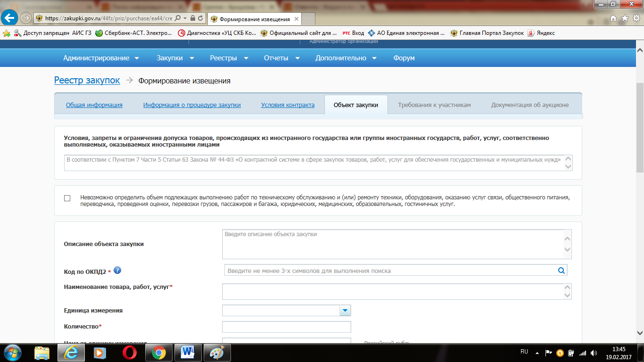The image size is (644, 362).
Task: Click the browser page refresh icon
Action: 201,18
